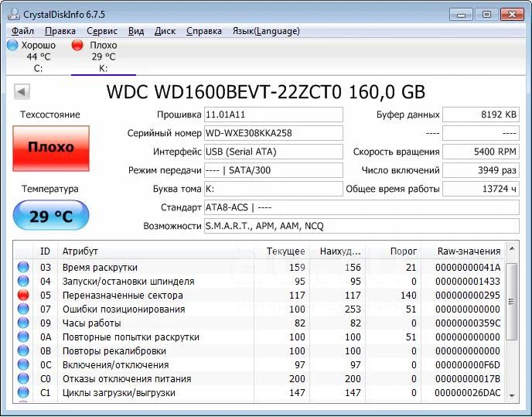Select the Повторные попытки раскрутки row

tap(259, 337)
